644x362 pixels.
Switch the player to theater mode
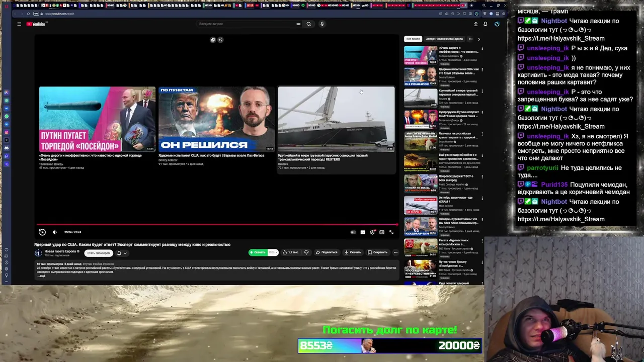[382, 232]
